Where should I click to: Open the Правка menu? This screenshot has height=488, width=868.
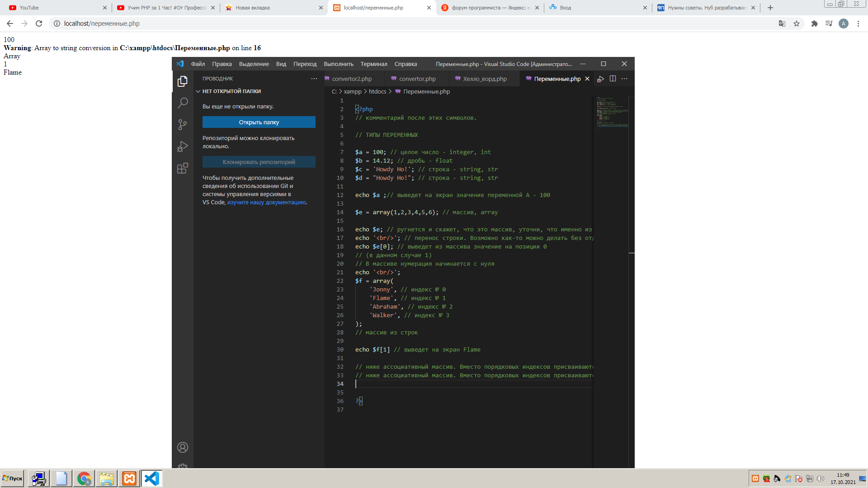222,64
